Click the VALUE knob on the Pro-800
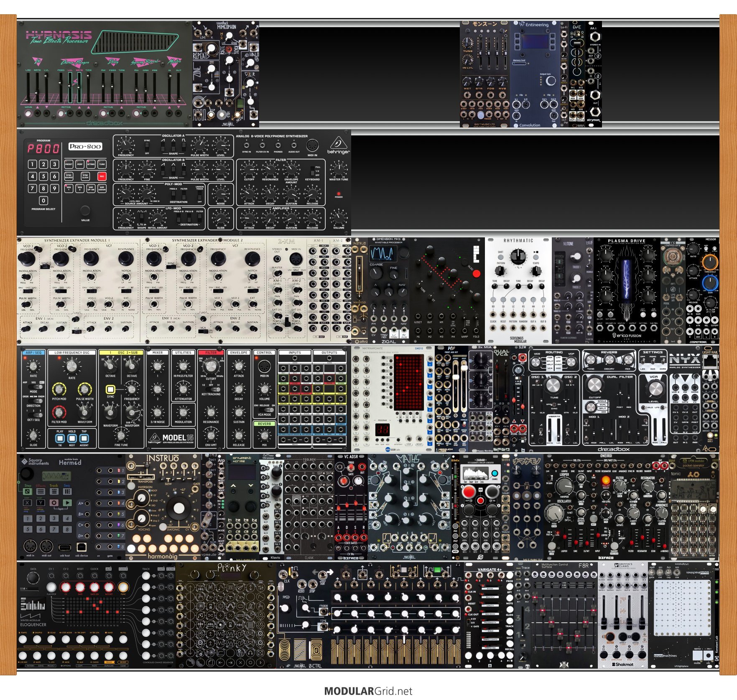Image resolution: width=737 pixels, height=700 pixels. pos(85,210)
